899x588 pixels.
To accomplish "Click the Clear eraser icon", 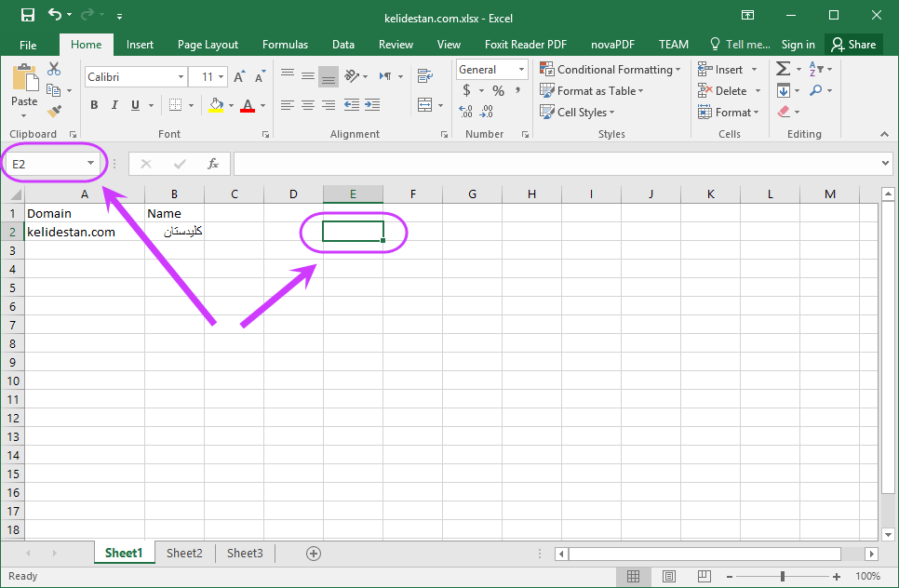I will (784, 112).
